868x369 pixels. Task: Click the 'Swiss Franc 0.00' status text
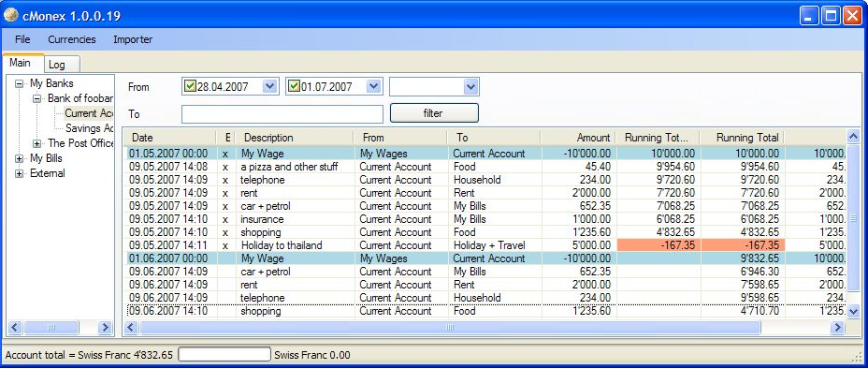tap(312, 355)
